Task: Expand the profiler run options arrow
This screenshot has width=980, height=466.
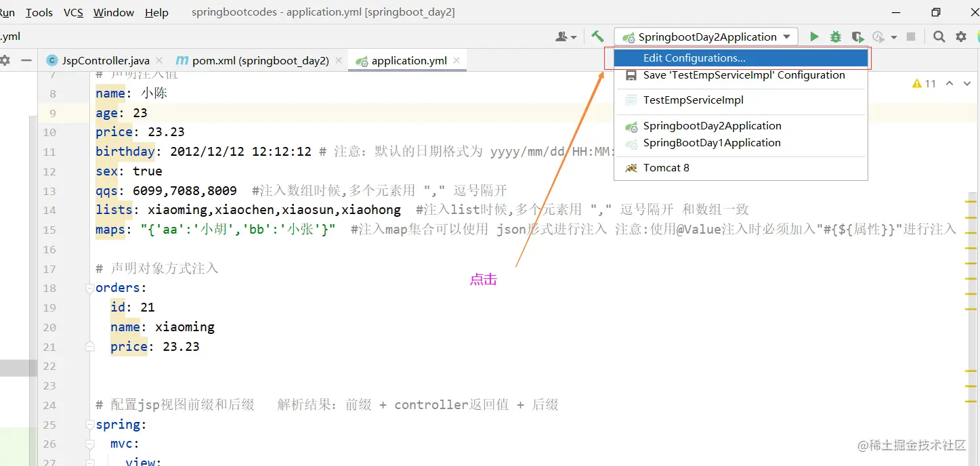Action: click(894, 37)
